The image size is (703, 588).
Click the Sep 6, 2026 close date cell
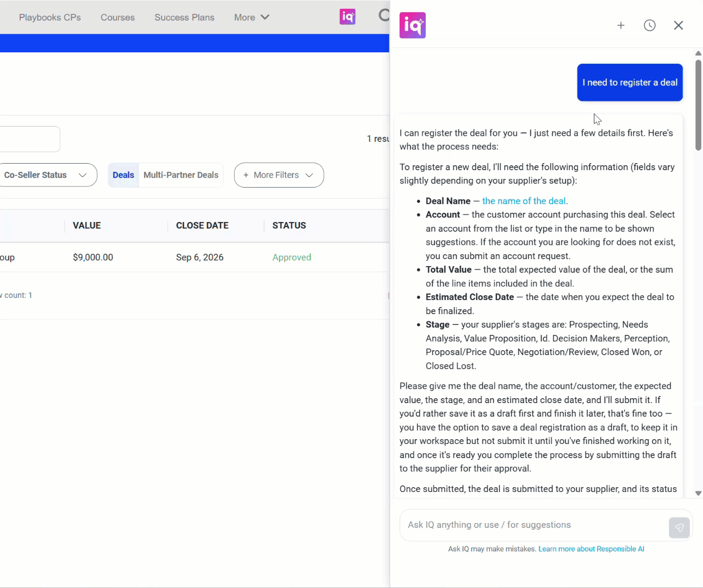click(x=200, y=257)
